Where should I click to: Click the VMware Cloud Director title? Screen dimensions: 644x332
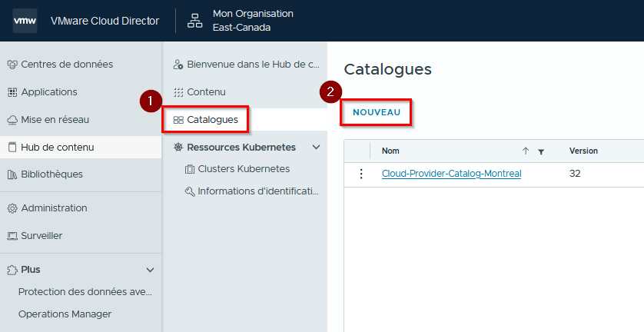[105, 21]
